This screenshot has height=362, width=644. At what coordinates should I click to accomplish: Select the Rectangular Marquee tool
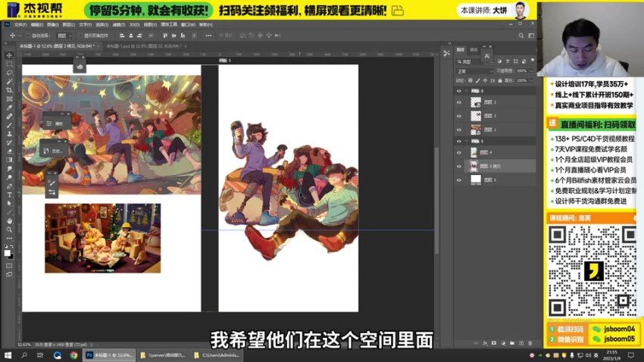point(9,64)
